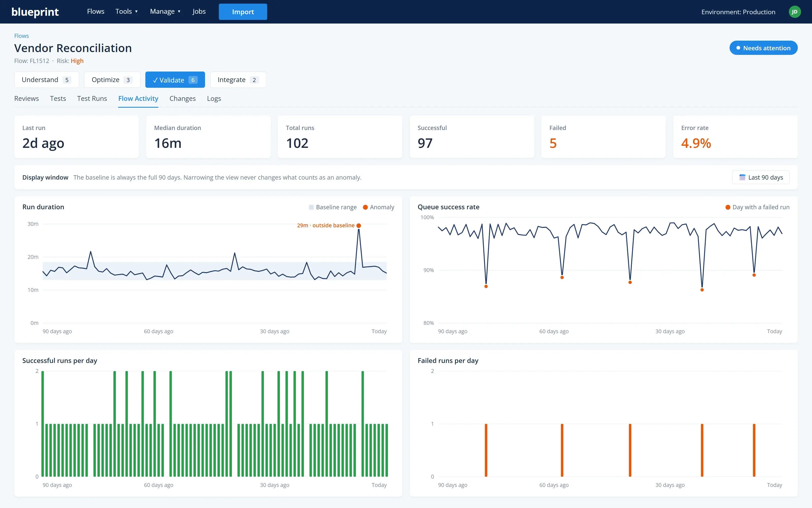The height and width of the screenshot is (508, 812).
Task: Click the Failed runs per day chart title
Action: tap(448, 360)
